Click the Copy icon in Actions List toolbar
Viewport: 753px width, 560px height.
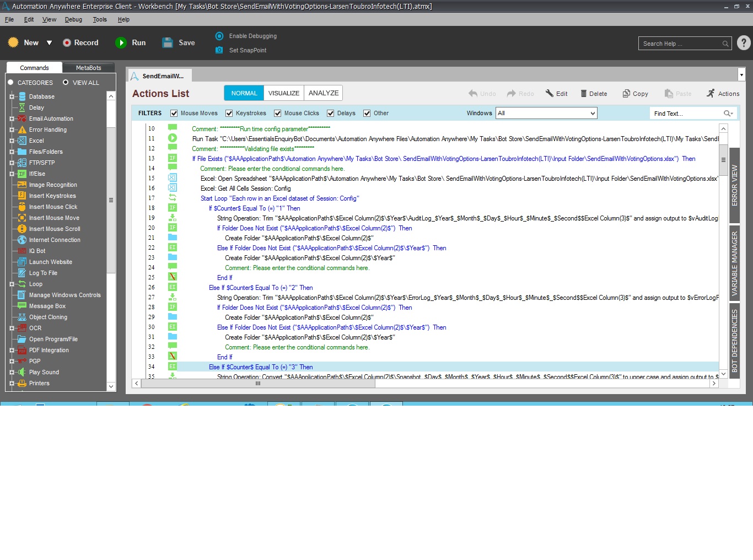[626, 94]
